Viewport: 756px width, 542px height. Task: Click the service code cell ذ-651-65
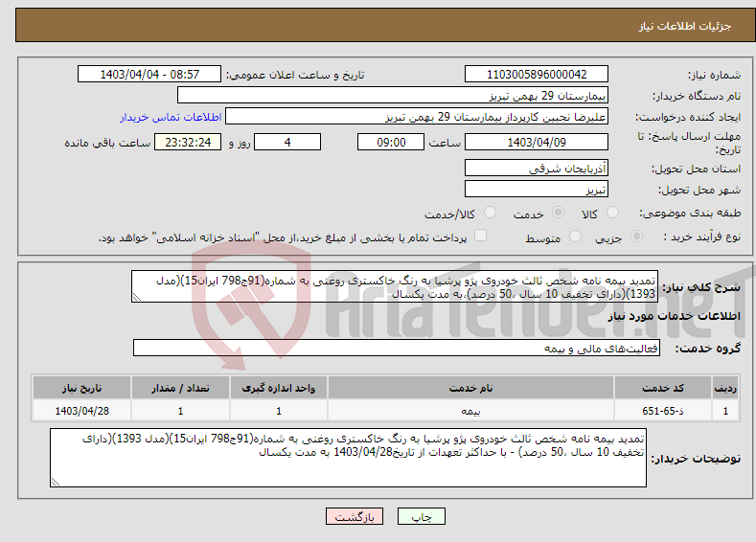point(663,411)
